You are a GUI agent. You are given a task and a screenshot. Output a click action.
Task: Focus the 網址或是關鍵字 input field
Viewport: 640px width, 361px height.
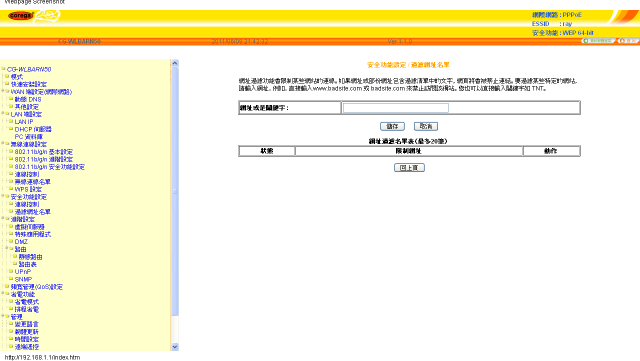(396, 108)
